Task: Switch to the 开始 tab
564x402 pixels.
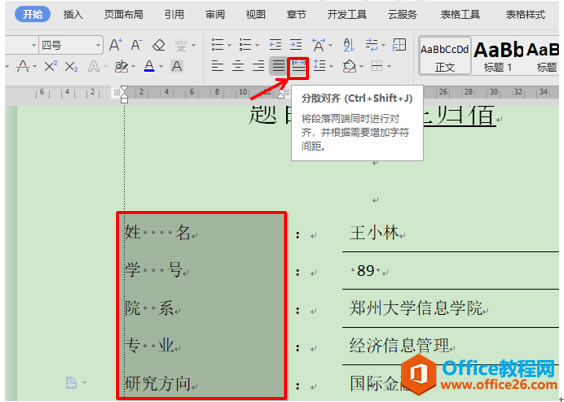Action: (x=32, y=14)
